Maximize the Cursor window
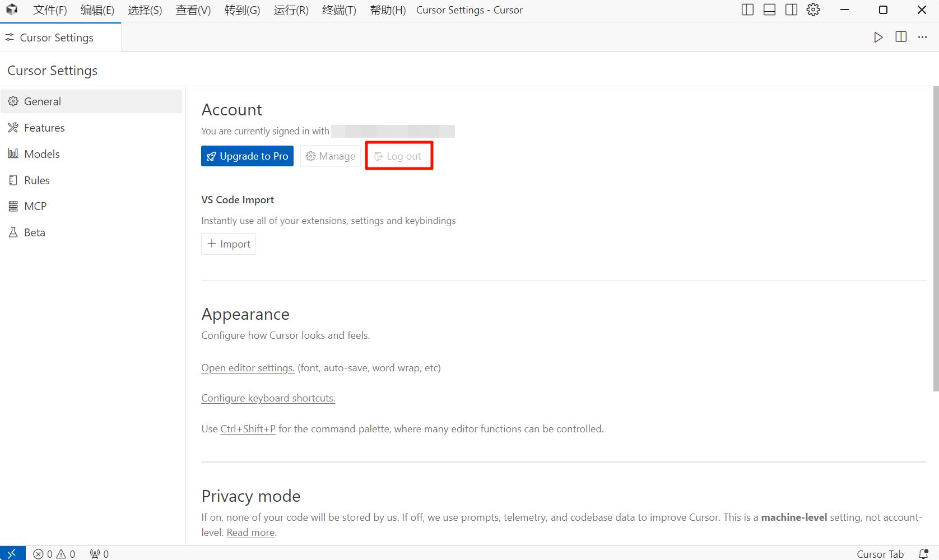The image size is (939, 560). click(x=883, y=10)
